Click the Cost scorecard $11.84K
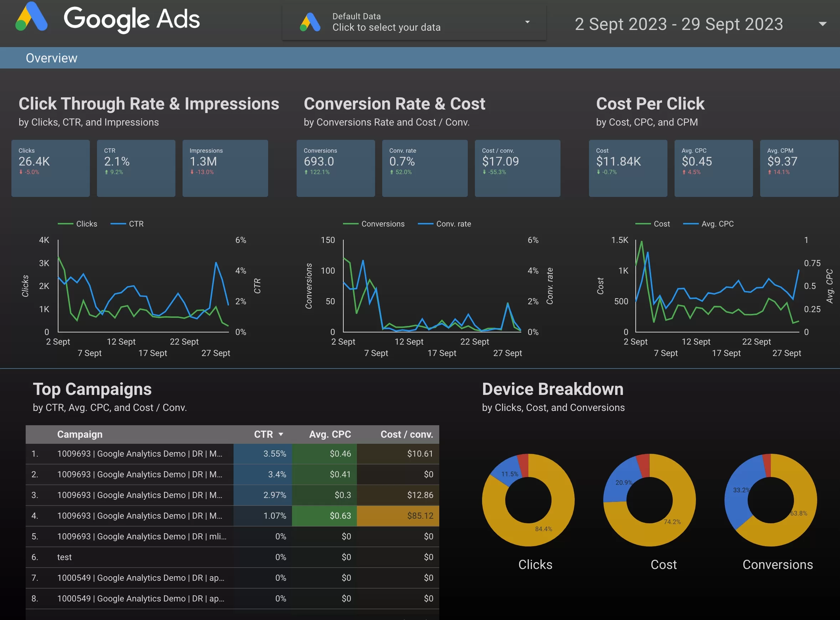 628,168
